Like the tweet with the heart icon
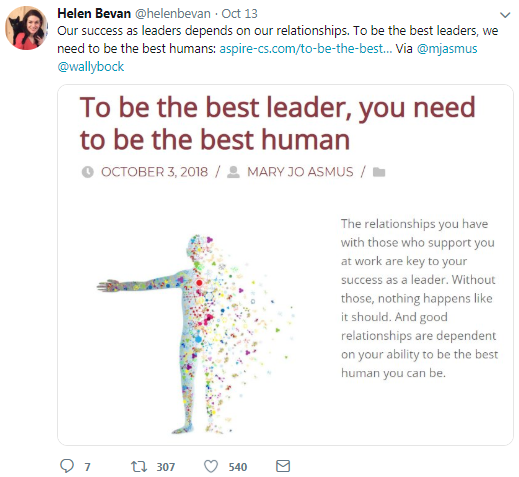The height and width of the screenshot is (477, 519). pos(211,466)
